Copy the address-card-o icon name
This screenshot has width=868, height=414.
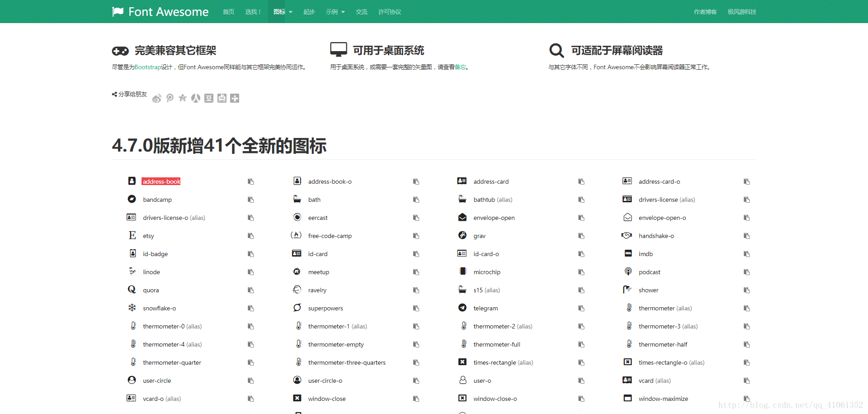pos(747,181)
